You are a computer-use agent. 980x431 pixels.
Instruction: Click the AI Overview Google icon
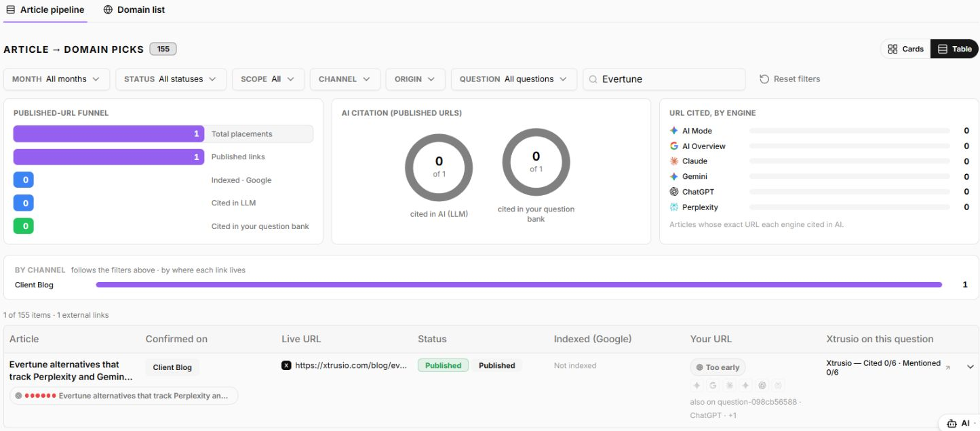pyautogui.click(x=673, y=146)
